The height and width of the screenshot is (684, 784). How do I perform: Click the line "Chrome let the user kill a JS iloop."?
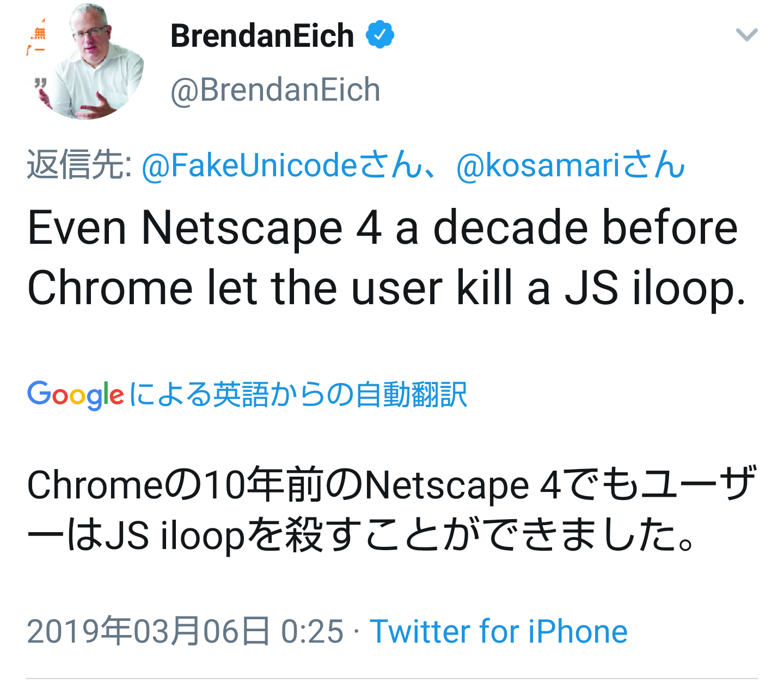coord(386,288)
